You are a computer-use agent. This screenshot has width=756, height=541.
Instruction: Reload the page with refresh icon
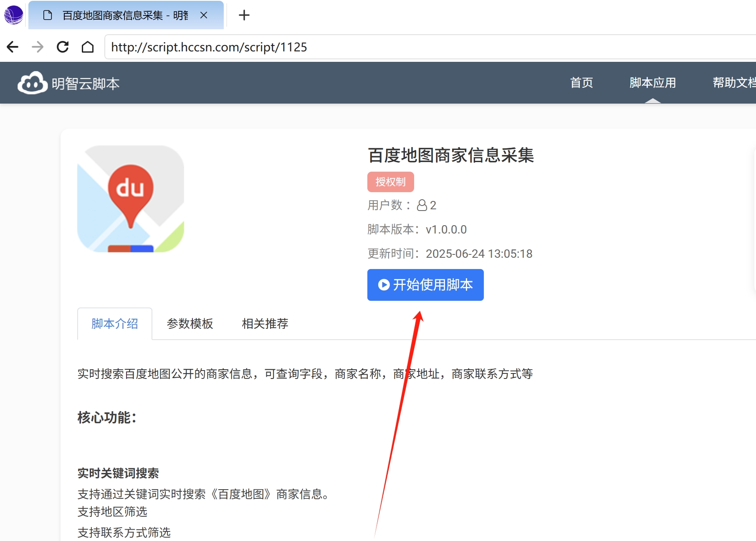tap(63, 47)
